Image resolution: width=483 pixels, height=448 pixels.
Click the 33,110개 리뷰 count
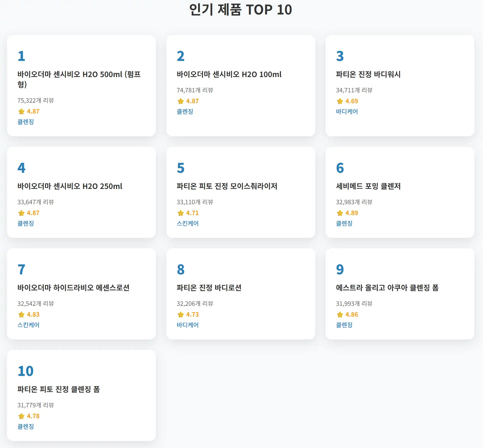(x=195, y=202)
